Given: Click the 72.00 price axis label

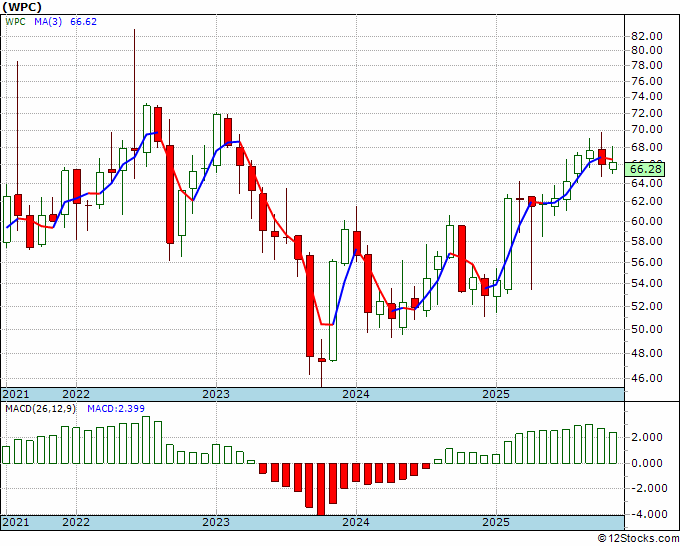Looking at the screenshot, I should (x=647, y=113).
